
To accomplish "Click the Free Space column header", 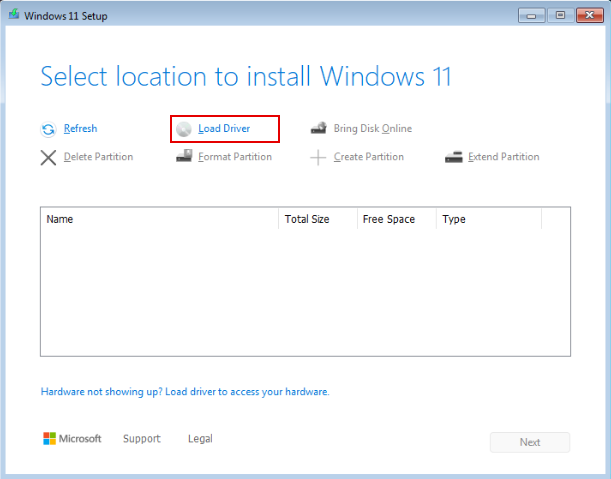I will (x=396, y=219).
